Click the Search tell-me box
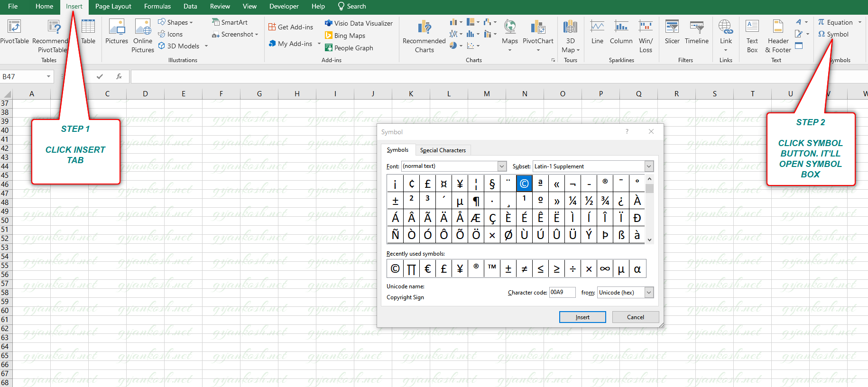Viewport: 868px width, 387px height. pyautogui.click(x=351, y=6)
